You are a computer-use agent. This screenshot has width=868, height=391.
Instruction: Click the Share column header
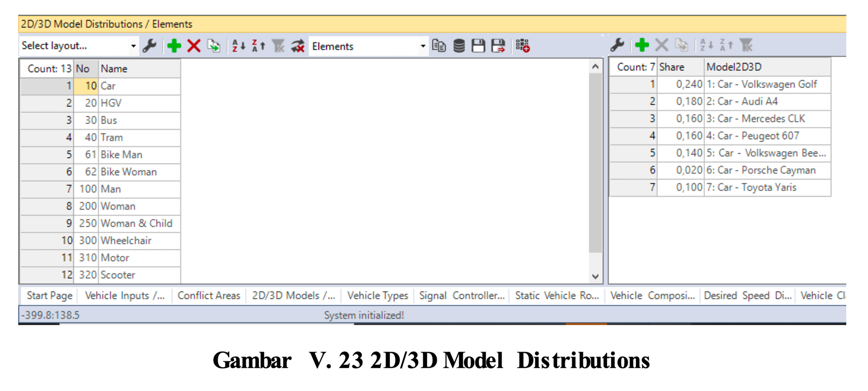point(680,67)
